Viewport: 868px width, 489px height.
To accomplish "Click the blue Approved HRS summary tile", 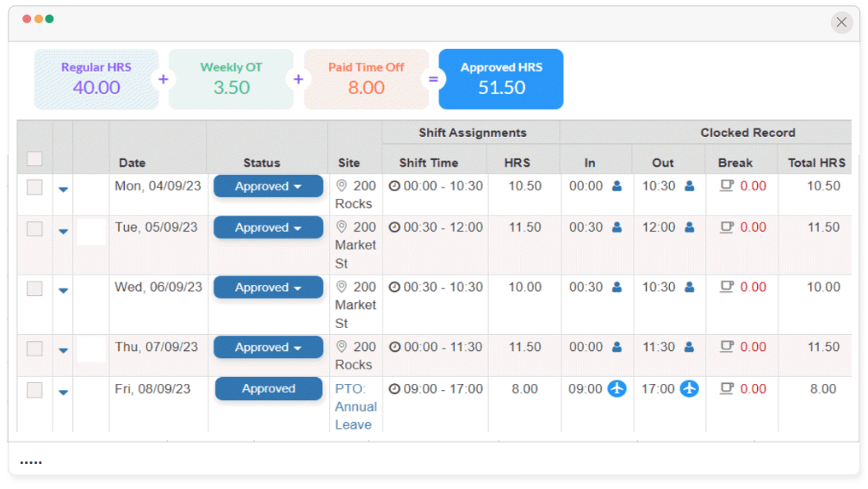I will click(501, 79).
